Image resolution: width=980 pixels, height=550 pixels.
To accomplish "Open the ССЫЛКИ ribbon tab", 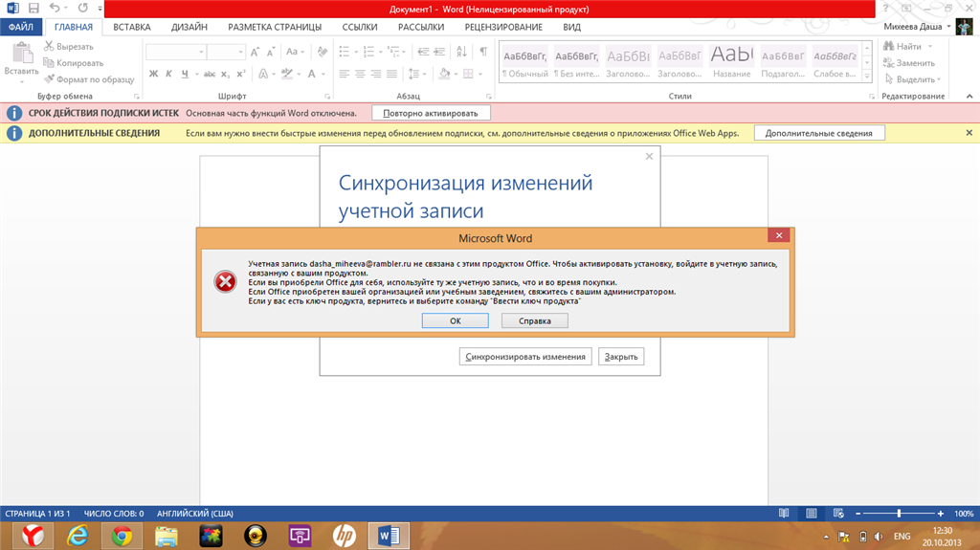I will coord(360,27).
